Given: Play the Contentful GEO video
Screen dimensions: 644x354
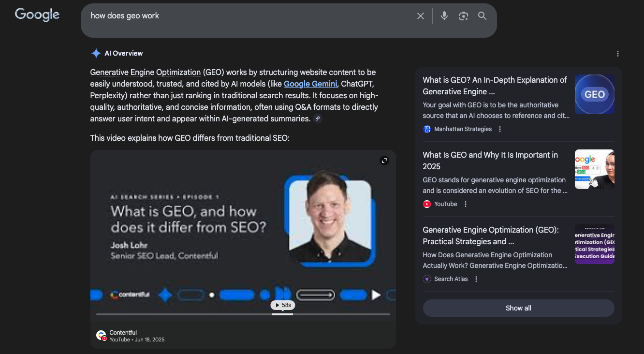Looking at the screenshot, I should [x=243, y=227].
